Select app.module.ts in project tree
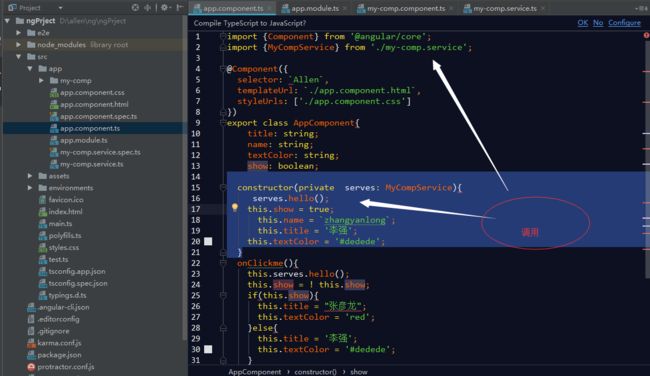The width and height of the screenshot is (650, 376). pyautogui.click(x=83, y=141)
